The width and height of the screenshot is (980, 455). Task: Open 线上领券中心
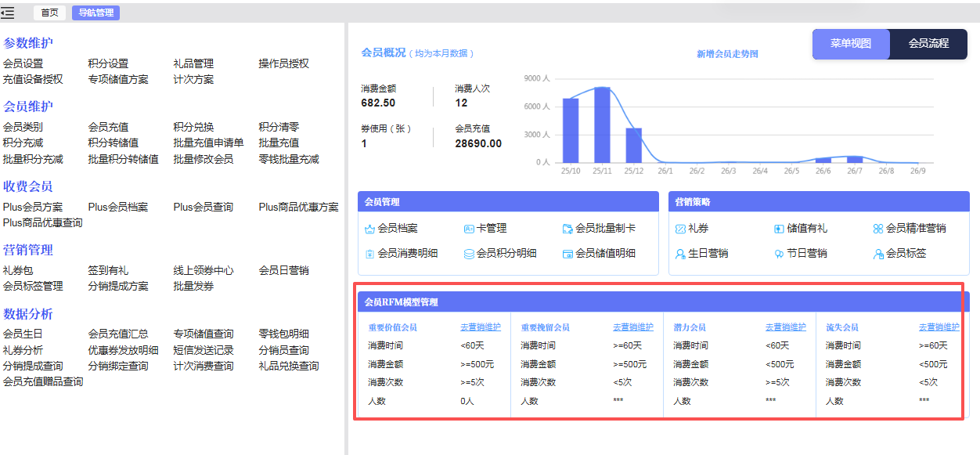click(x=204, y=270)
